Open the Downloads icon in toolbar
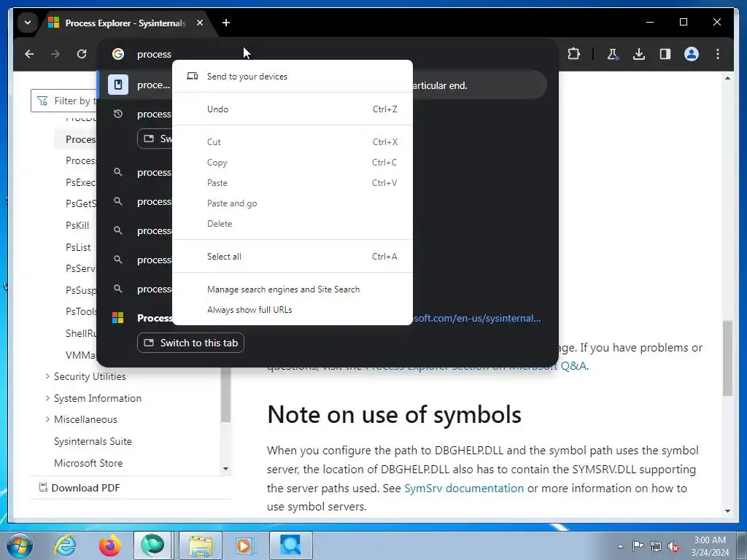Viewport: 747px width, 560px height. click(639, 54)
